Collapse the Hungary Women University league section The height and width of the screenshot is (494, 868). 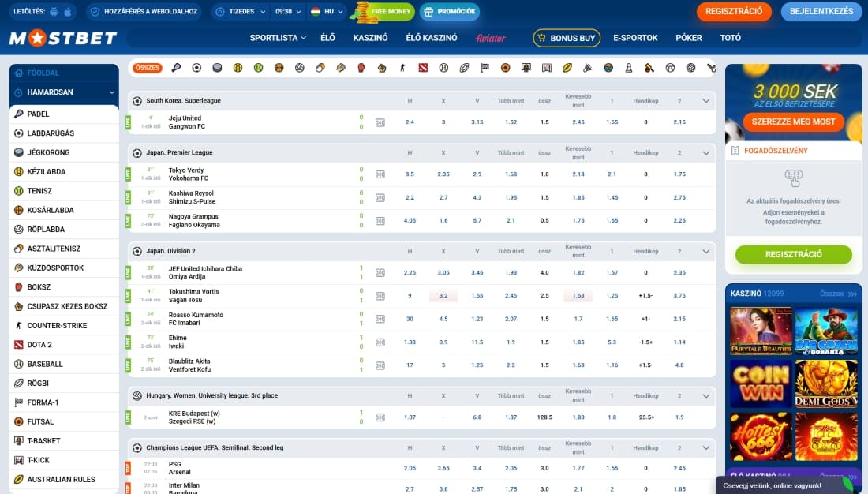(705, 396)
